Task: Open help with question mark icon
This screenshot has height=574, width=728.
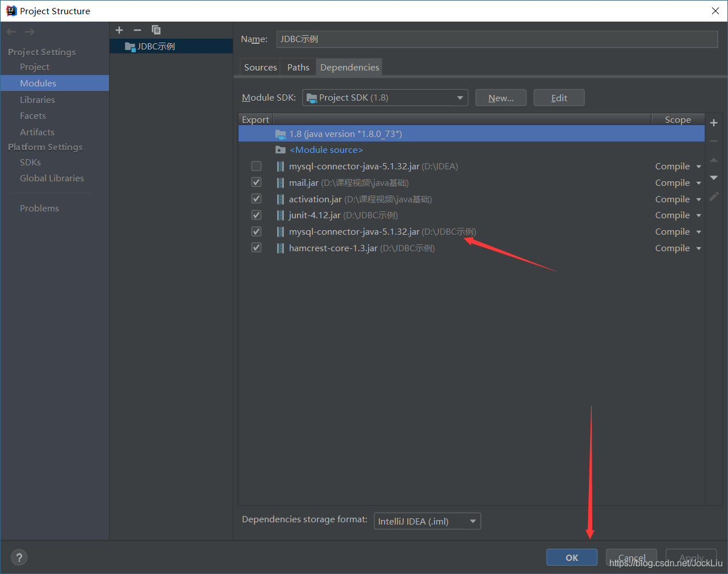Action: tap(19, 558)
